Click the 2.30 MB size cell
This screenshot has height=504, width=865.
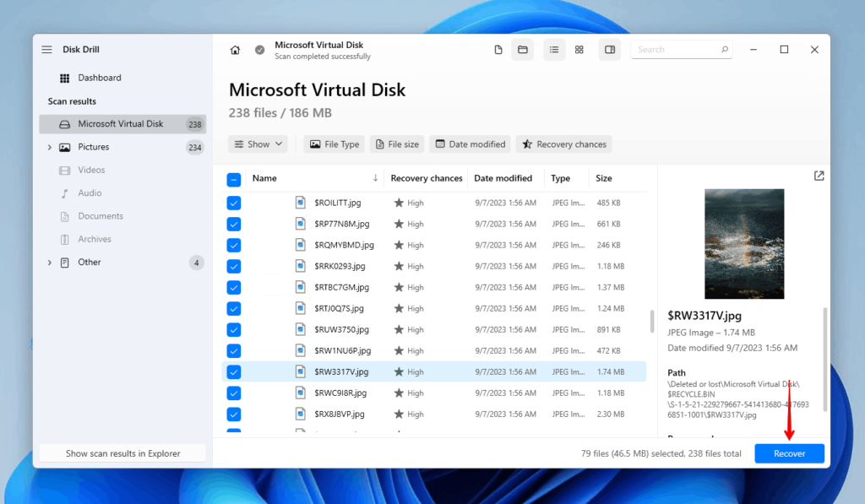coord(610,415)
